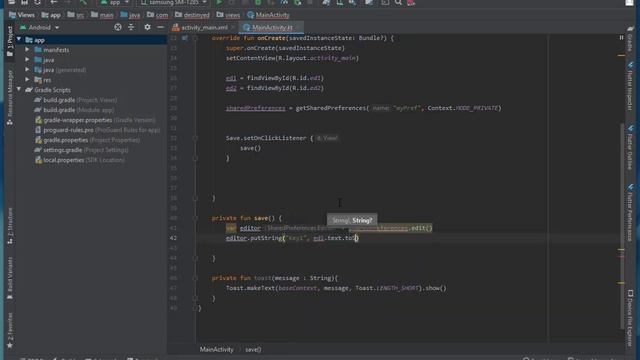The image size is (640, 360).
Task: Select gradle-wrapper.properties file
Action: (x=95, y=120)
